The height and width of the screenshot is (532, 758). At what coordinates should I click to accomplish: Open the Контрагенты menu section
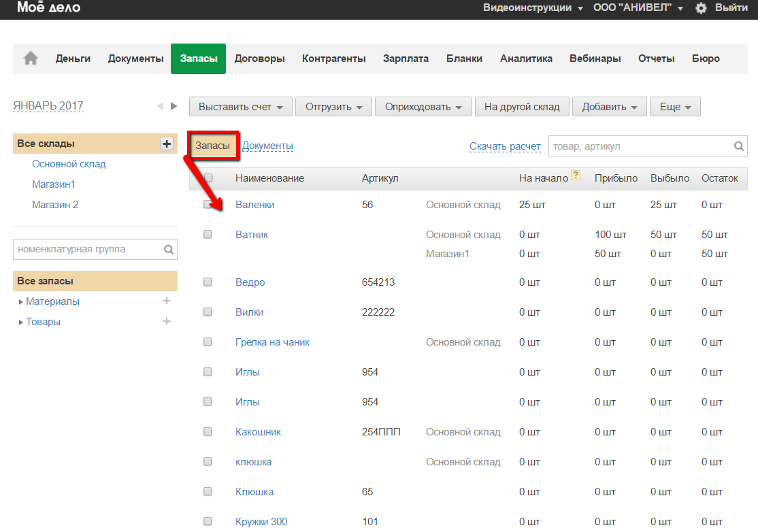[x=333, y=59]
